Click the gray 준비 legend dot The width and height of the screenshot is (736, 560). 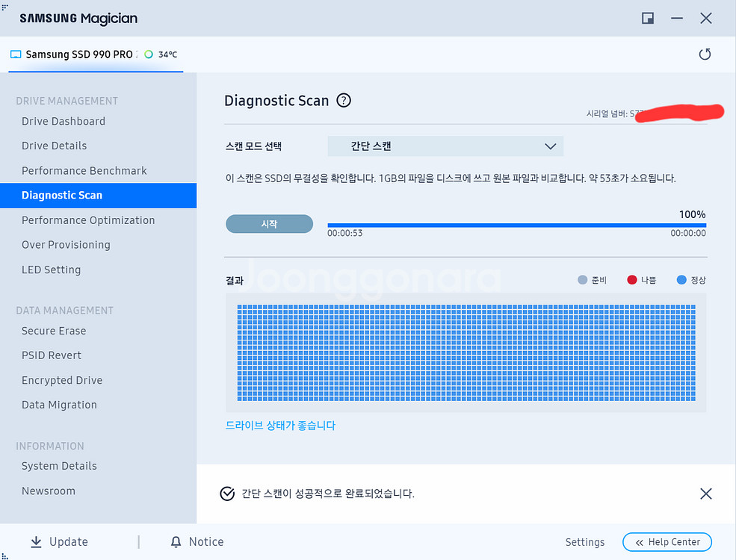pyautogui.click(x=582, y=280)
